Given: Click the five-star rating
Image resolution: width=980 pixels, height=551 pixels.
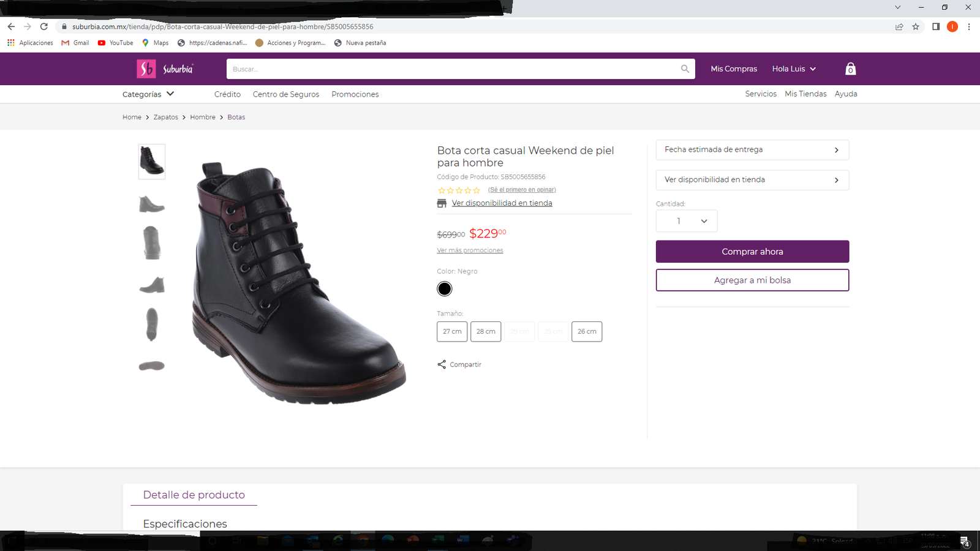Looking at the screenshot, I should 459,190.
